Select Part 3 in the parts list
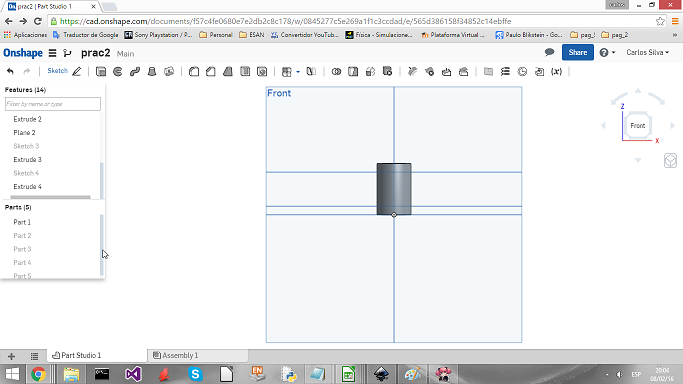 (22, 249)
